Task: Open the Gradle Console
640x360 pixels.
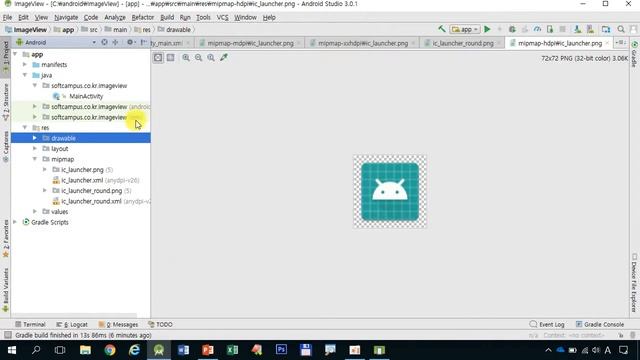Action: 600,324
